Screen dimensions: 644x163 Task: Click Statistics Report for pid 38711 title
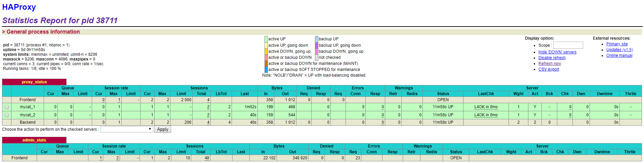coord(60,21)
